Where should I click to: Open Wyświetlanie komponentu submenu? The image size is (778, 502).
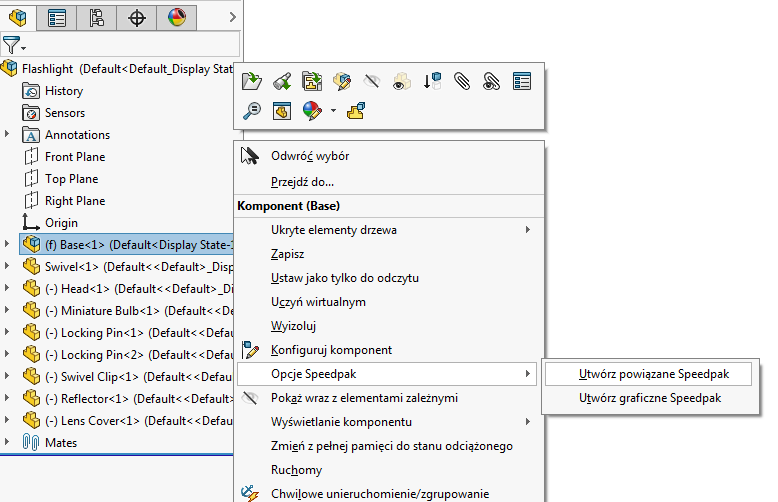point(390,422)
